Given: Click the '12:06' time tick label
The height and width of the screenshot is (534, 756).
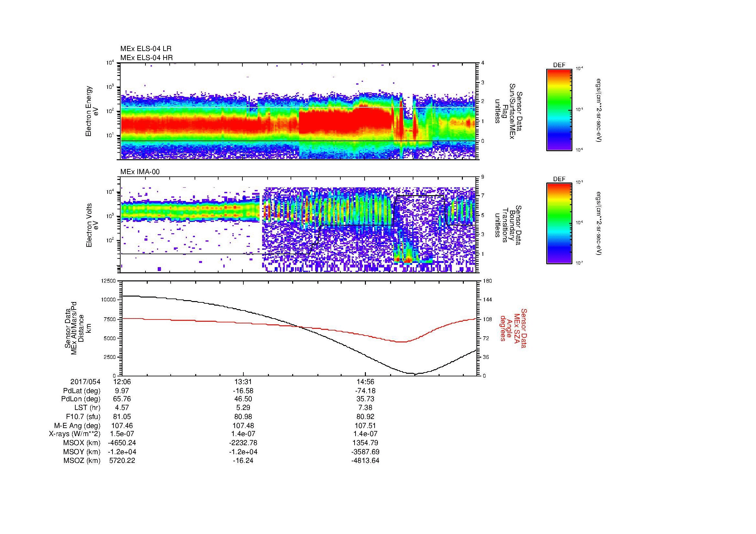Looking at the screenshot, I should pos(122,382).
